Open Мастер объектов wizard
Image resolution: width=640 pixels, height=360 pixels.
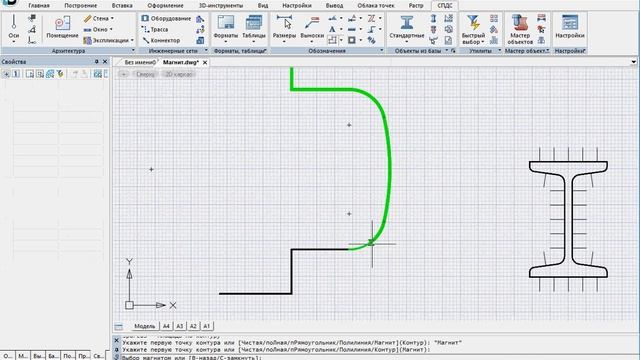(520, 29)
